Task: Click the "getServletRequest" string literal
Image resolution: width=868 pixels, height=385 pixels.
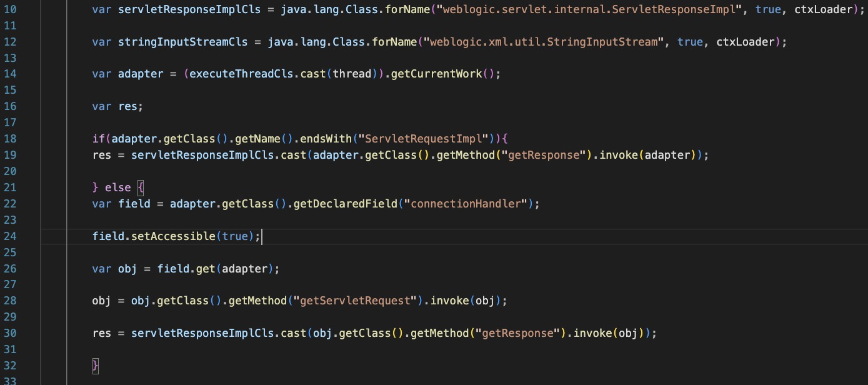Action: [x=358, y=301]
